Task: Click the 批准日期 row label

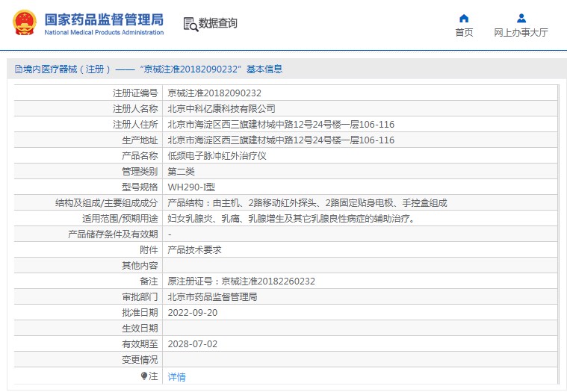Action: pos(140,313)
